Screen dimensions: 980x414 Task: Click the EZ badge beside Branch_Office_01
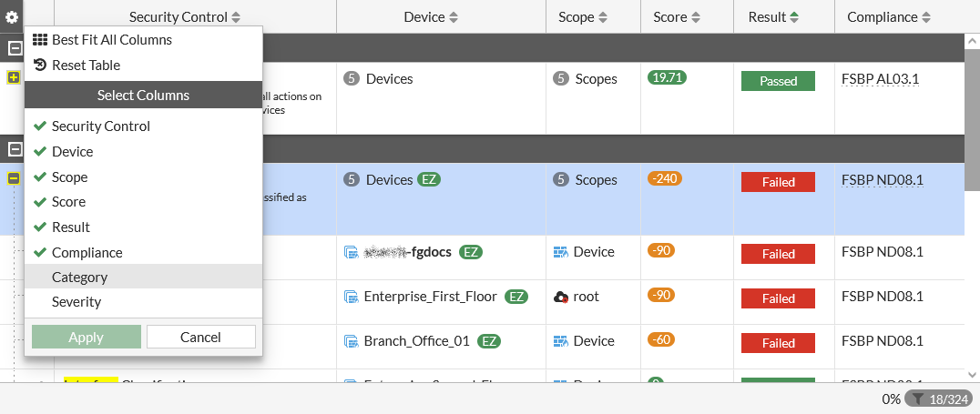pos(489,341)
